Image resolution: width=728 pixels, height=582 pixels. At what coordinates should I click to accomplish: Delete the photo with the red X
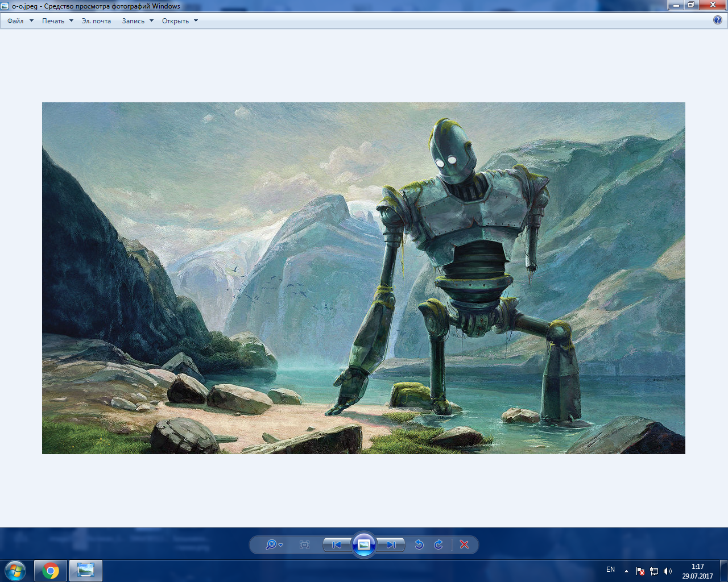[464, 544]
